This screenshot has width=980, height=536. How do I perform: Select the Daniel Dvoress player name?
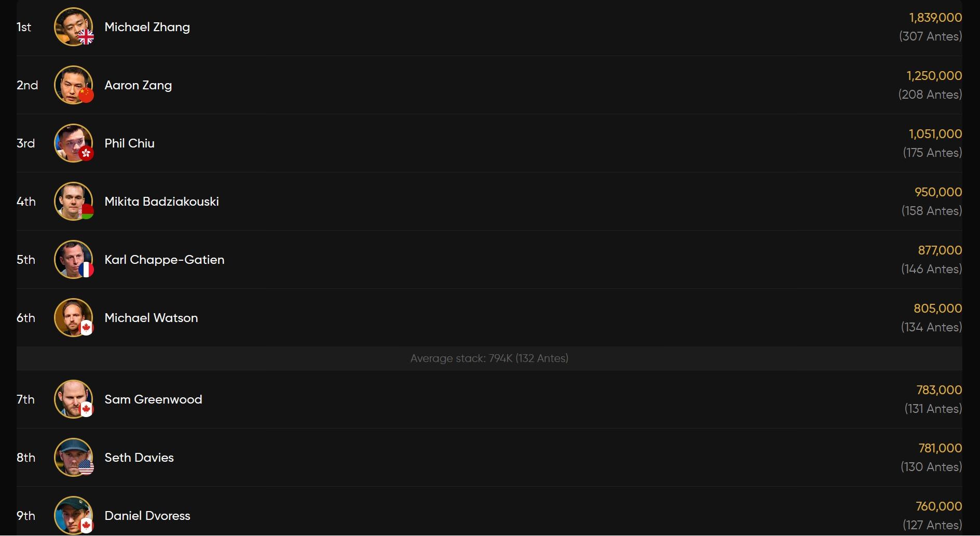[x=147, y=516]
